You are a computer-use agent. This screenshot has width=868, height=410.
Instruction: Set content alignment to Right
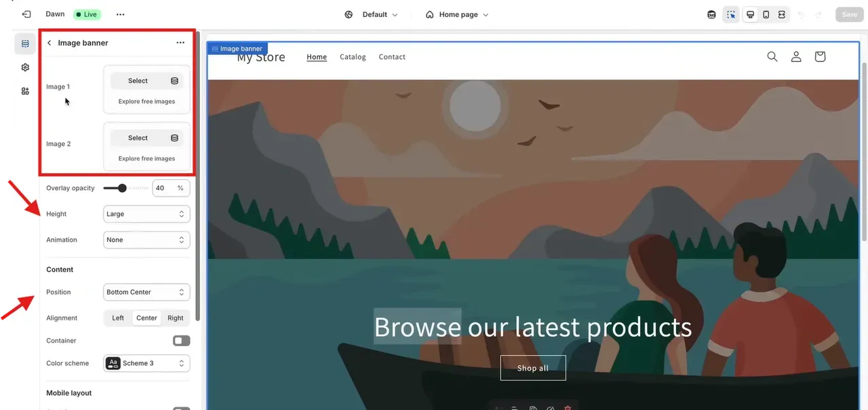click(176, 318)
